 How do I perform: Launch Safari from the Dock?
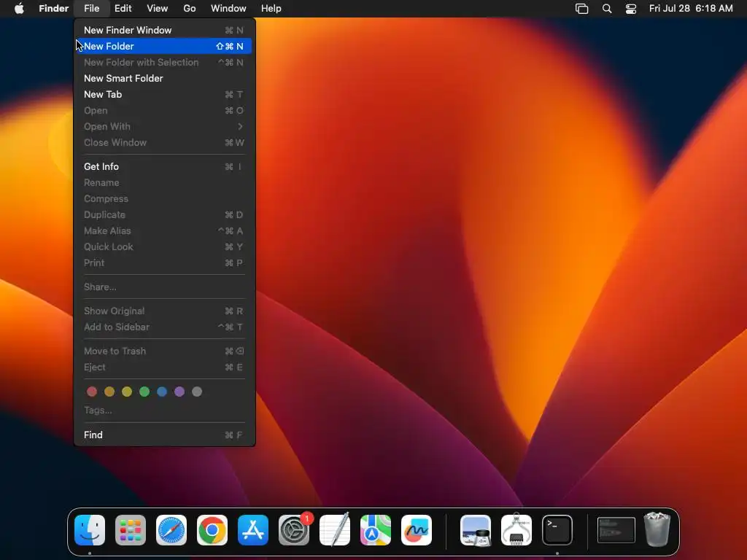click(x=171, y=530)
